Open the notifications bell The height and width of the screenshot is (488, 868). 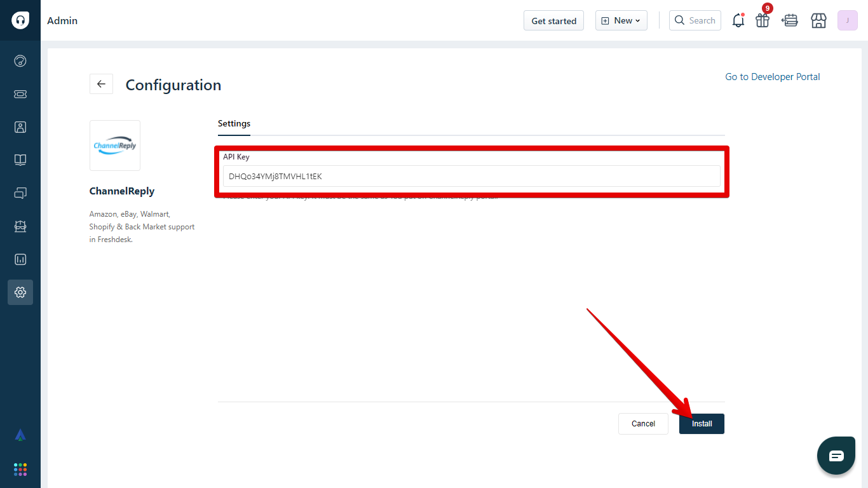pyautogui.click(x=738, y=20)
